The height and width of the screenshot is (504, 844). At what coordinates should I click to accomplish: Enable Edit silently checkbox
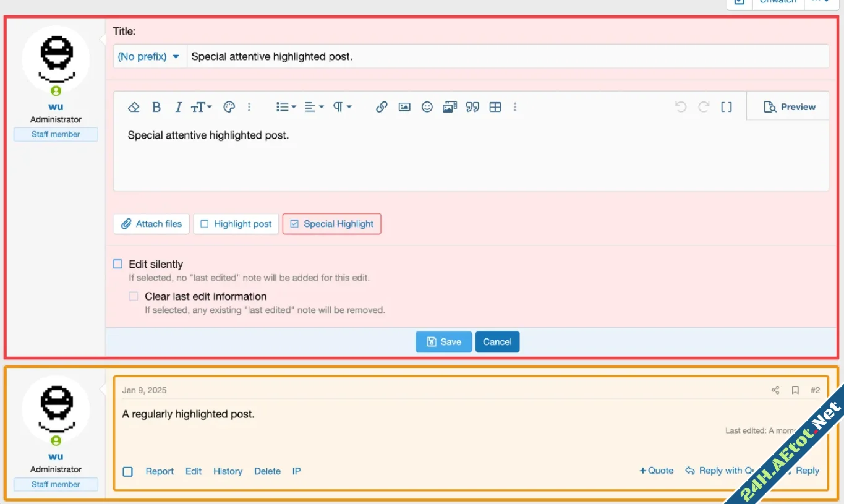coord(117,264)
